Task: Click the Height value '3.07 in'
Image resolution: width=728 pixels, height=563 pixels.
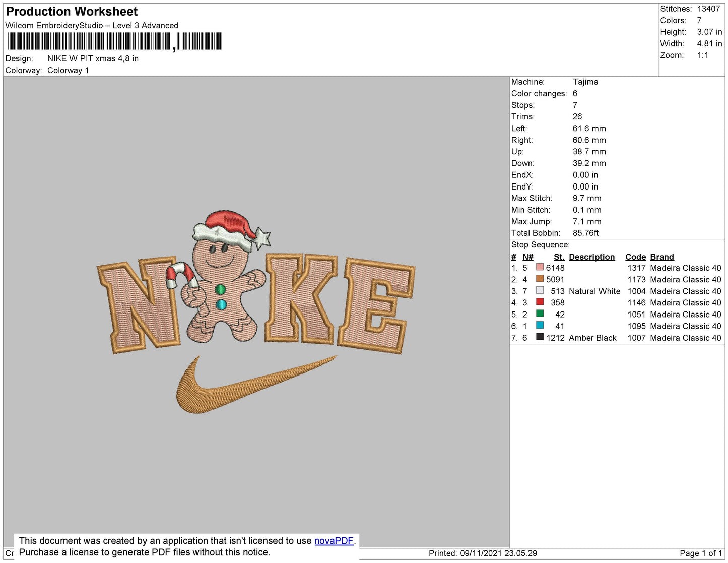Action: (x=709, y=32)
